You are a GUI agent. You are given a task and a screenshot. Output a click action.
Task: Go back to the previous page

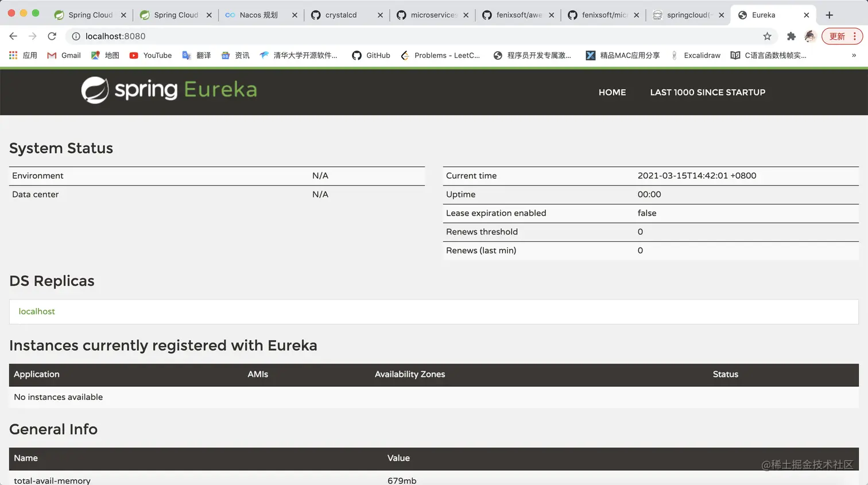click(x=13, y=36)
